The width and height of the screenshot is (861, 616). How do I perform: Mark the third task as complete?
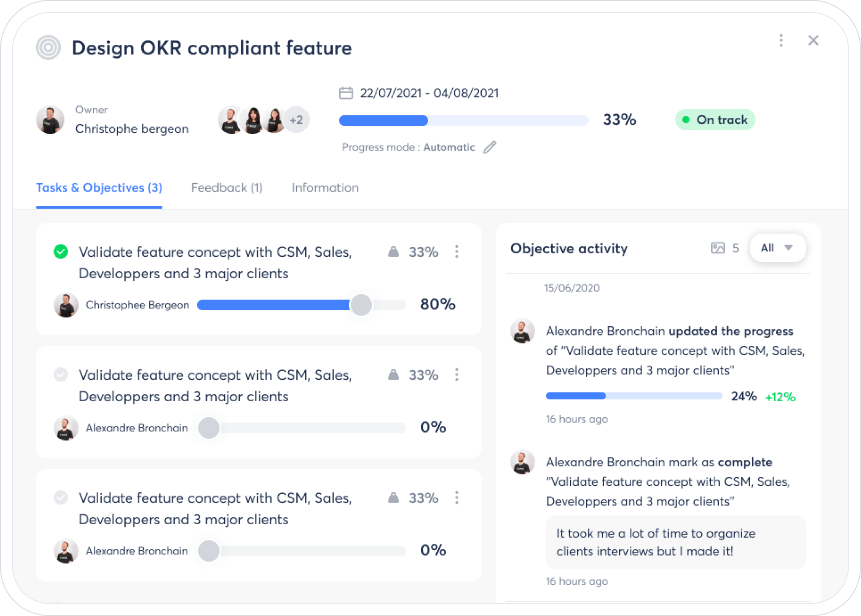point(61,498)
